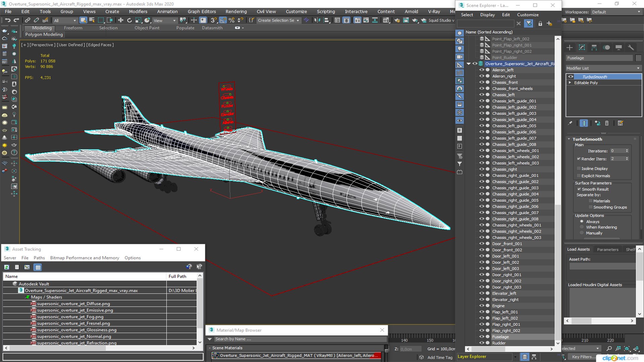Open the Modify panel icon
The image size is (644, 362).
[582, 48]
